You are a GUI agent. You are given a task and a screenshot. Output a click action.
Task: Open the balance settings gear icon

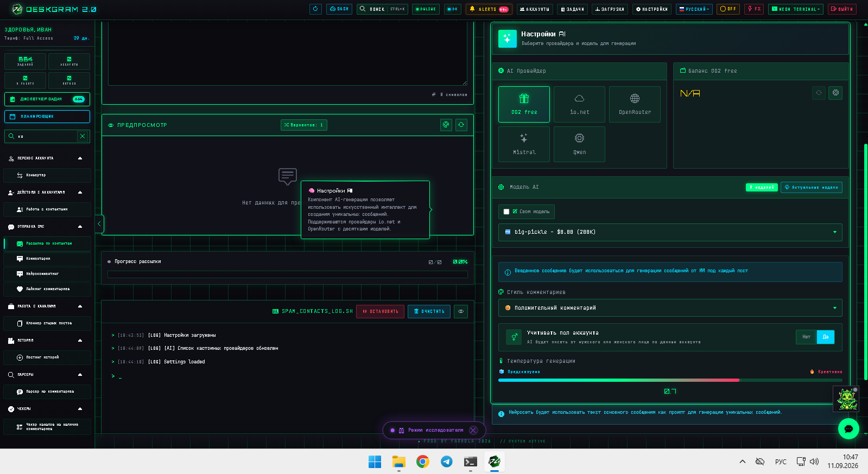836,93
